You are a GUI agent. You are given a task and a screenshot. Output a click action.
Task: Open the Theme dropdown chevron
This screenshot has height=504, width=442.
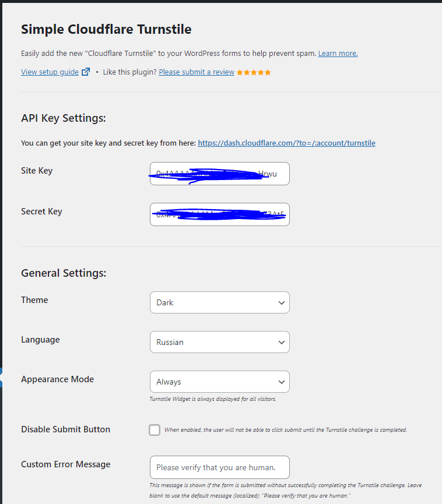tap(282, 303)
